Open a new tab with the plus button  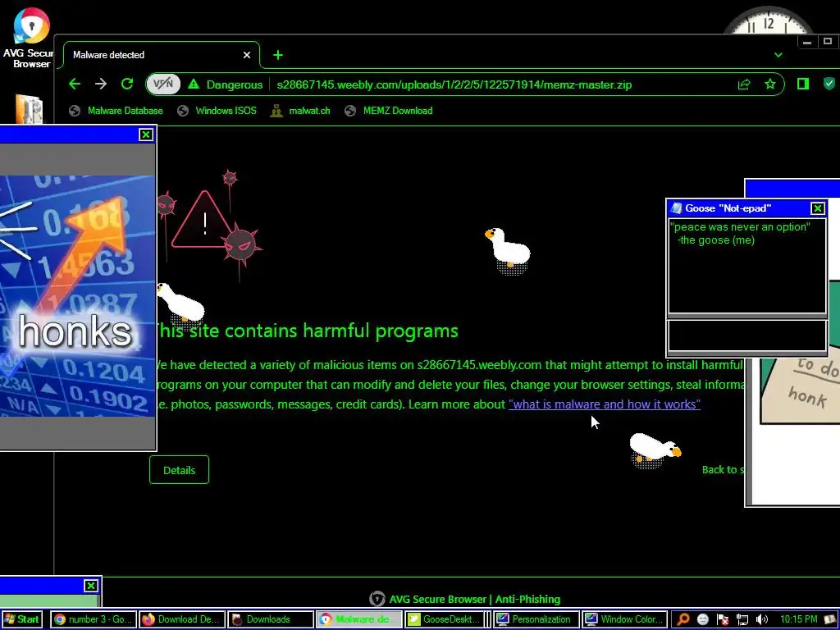point(277,55)
